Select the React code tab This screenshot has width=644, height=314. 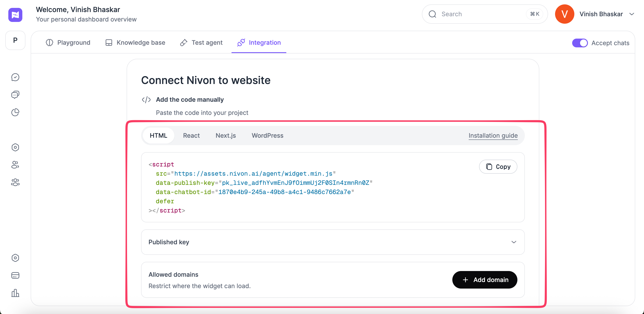tap(191, 135)
